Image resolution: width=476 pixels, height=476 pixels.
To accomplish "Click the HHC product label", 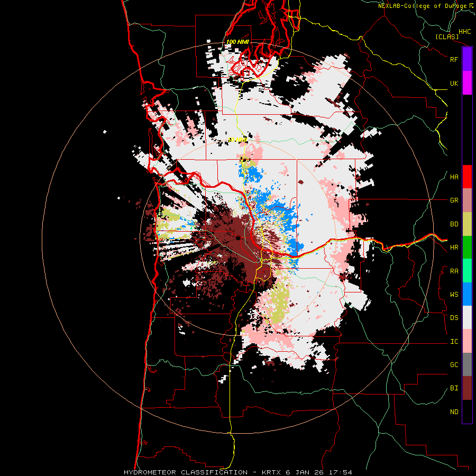I will click(465, 32).
